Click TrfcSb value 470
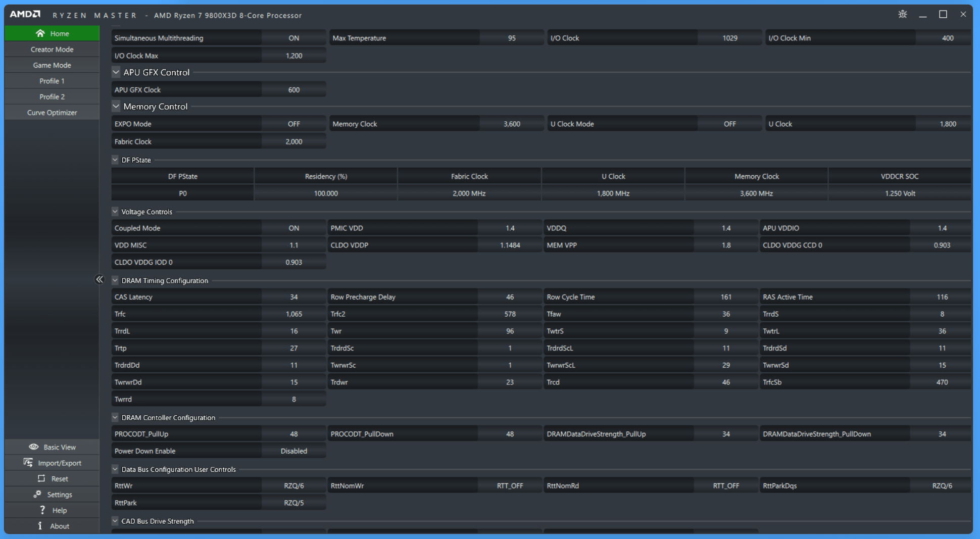 pos(942,382)
